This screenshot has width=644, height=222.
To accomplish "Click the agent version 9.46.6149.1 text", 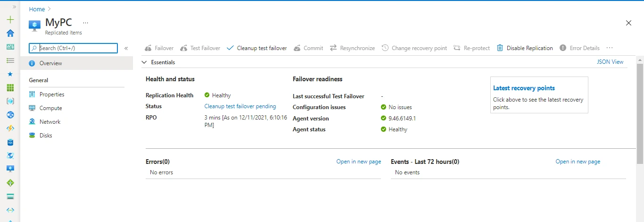I will [x=402, y=119].
